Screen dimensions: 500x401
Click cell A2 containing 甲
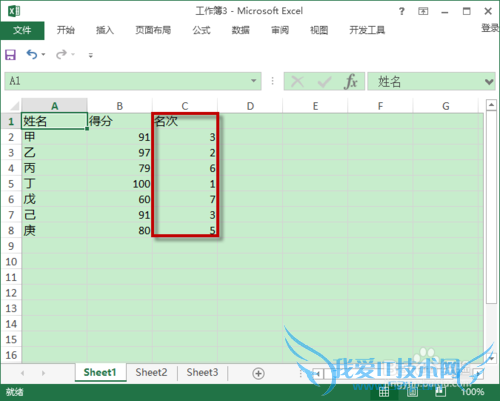54,137
